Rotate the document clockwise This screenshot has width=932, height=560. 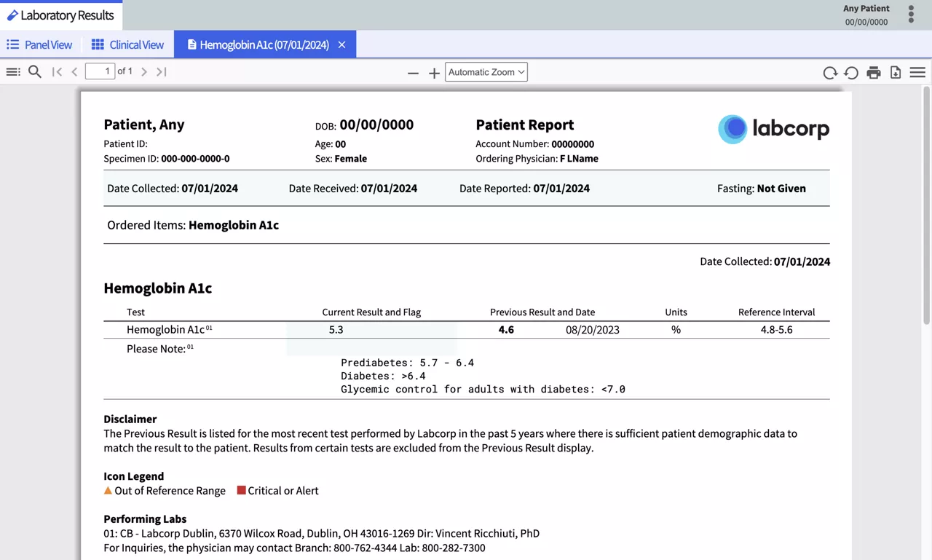pyautogui.click(x=830, y=72)
